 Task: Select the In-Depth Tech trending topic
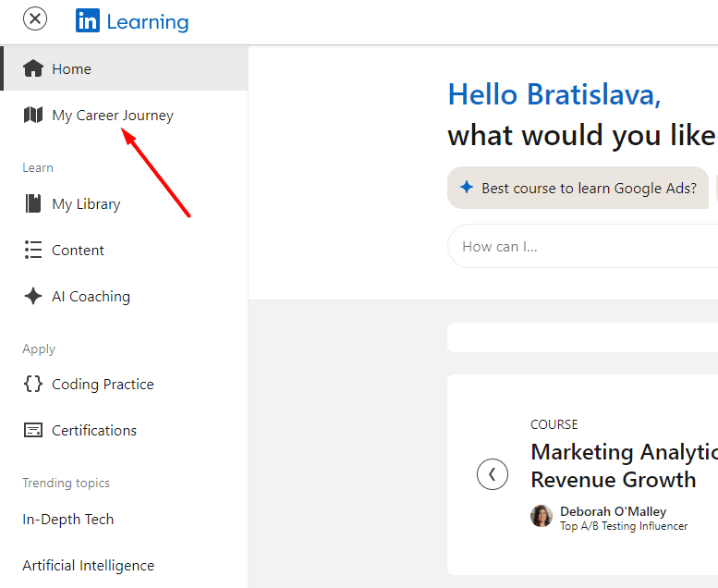[67, 520]
